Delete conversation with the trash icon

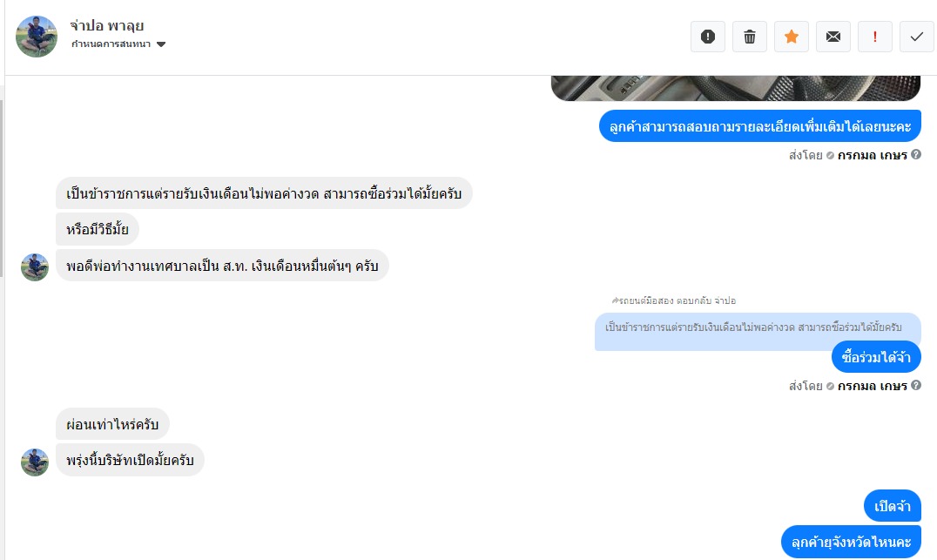pyautogui.click(x=750, y=37)
